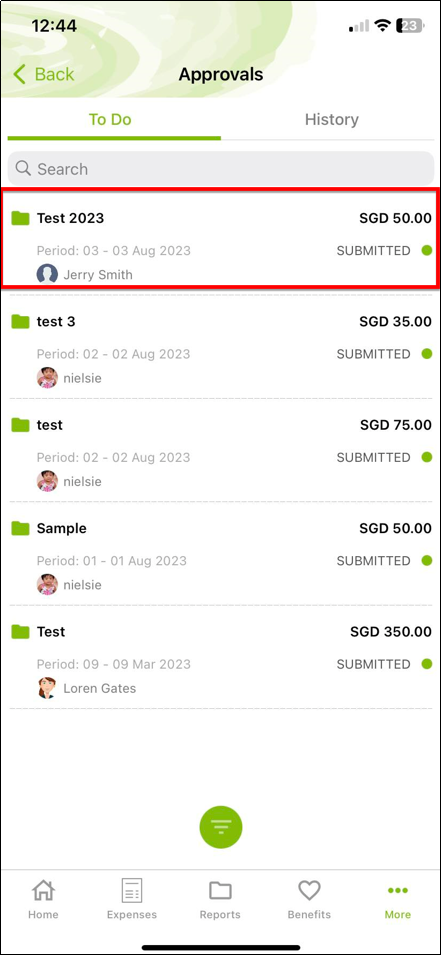Click the folder icon beside Test 2023
Viewport: 442px width, 956px height.
click(x=21, y=218)
